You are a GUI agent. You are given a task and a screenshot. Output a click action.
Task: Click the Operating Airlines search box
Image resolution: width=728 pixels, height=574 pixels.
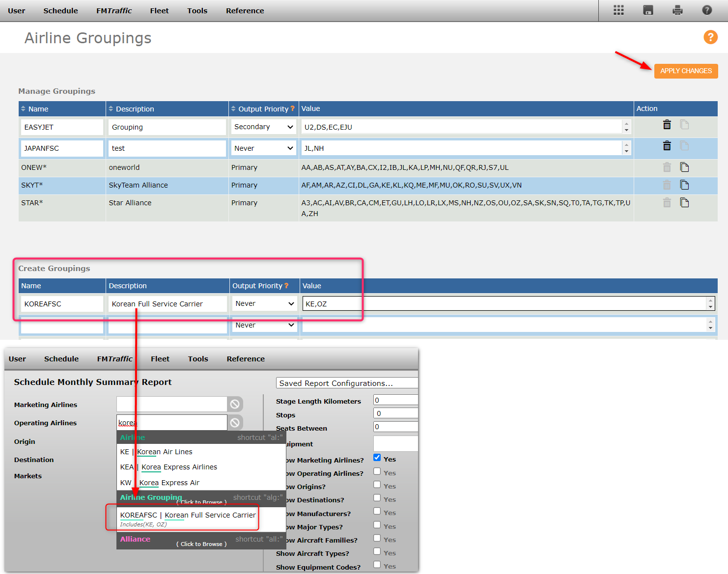coord(172,422)
